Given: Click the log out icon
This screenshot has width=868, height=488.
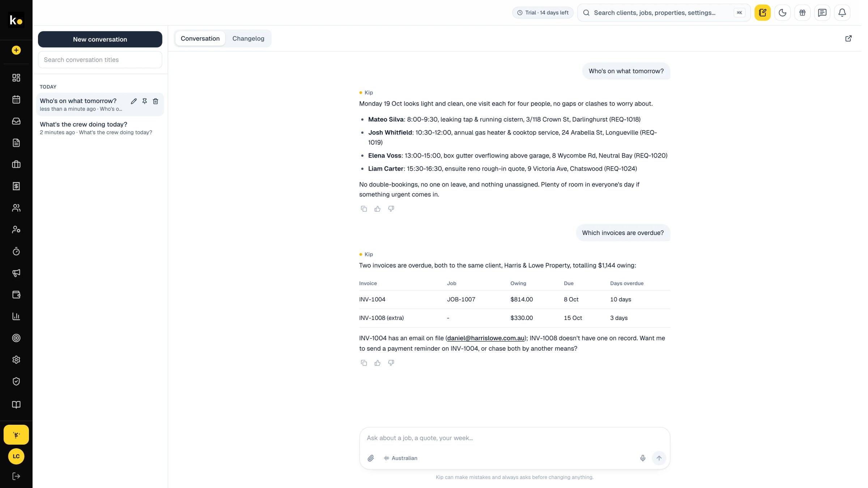Looking at the screenshot, I should pos(16,476).
